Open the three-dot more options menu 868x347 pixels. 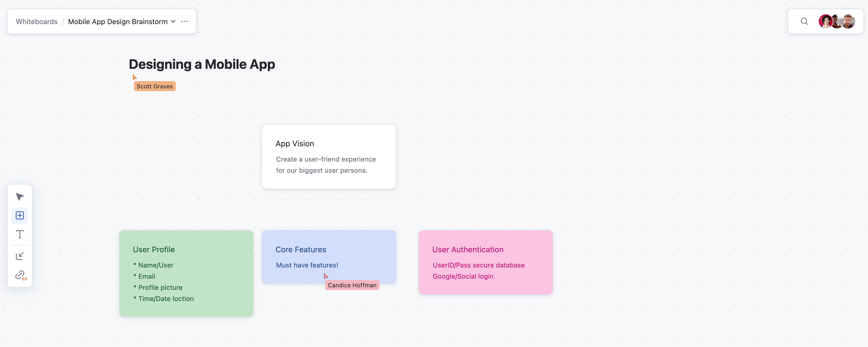click(x=184, y=22)
